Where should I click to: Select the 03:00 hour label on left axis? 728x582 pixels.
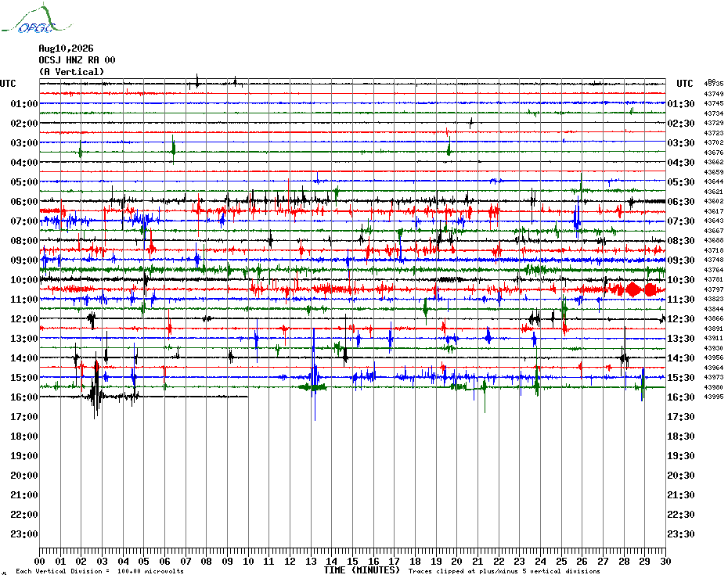tap(24, 142)
